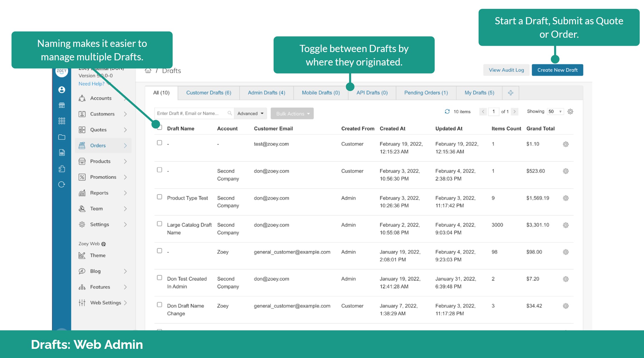Open the apps grid icon in sidebar
644x358 pixels.
click(x=62, y=121)
